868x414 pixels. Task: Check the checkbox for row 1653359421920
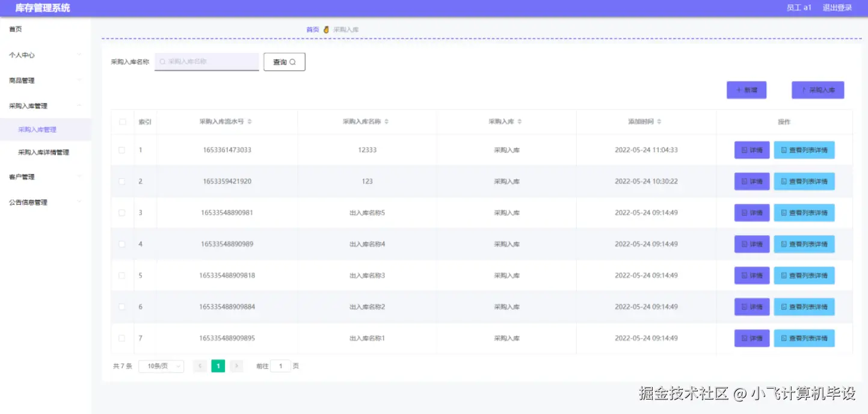122,181
